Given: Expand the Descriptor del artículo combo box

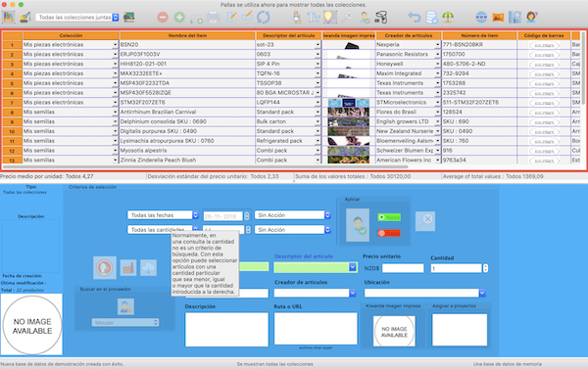Looking at the screenshot, I should tap(353, 267).
